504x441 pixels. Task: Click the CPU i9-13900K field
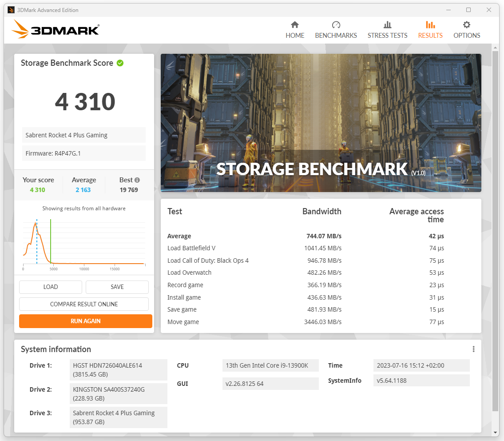[x=270, y=365]
